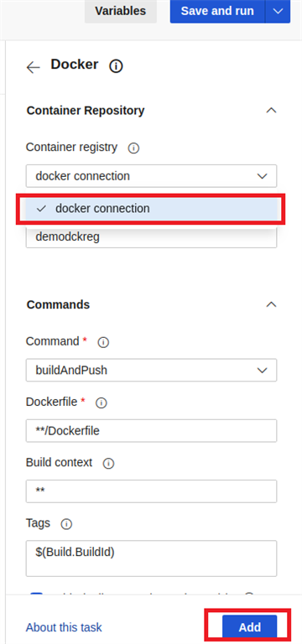
Task: Click the Dockerfile field info icon
Action: (101, 403)
